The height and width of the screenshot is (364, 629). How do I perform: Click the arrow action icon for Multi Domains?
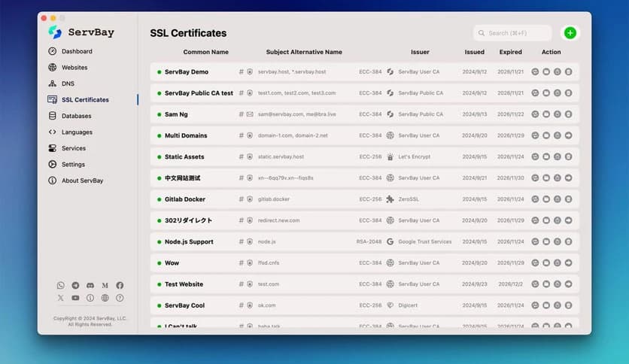point(568,136)
